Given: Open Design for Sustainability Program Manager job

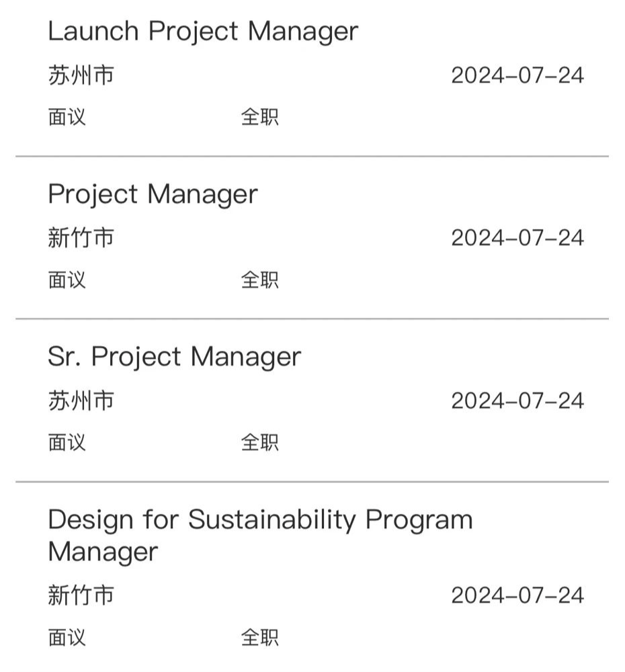Looking at the screenshot, I should 260,536.
